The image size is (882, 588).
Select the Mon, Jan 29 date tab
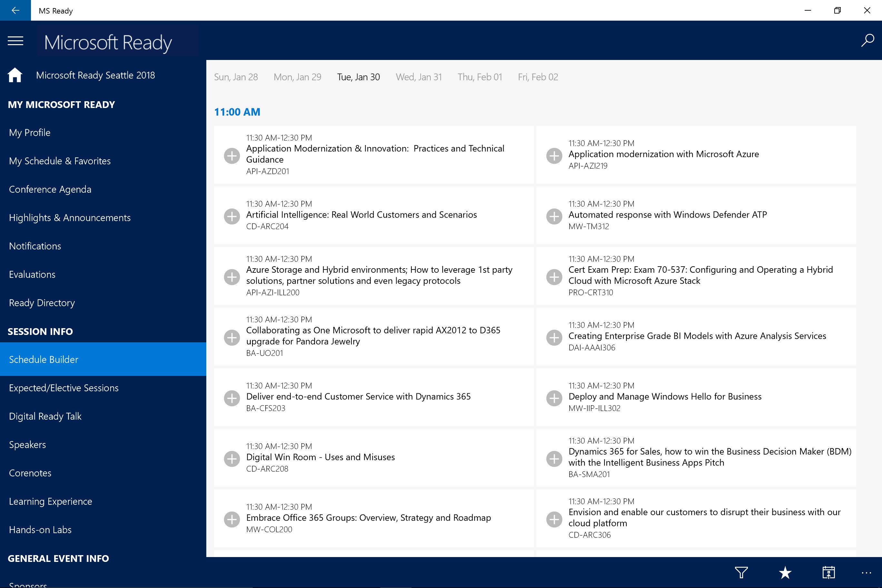[297, 77]
